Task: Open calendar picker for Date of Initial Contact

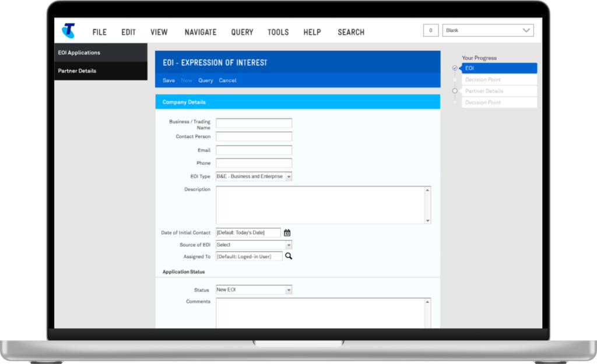Action: [287, 233]
